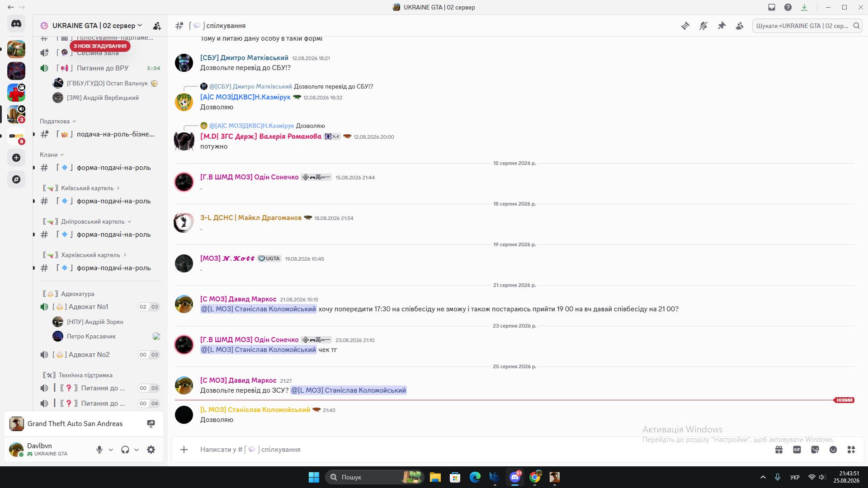Open the sticker picker
Image resolution: width=868 pixels, height=488 pixels.
tap(815, 450)
